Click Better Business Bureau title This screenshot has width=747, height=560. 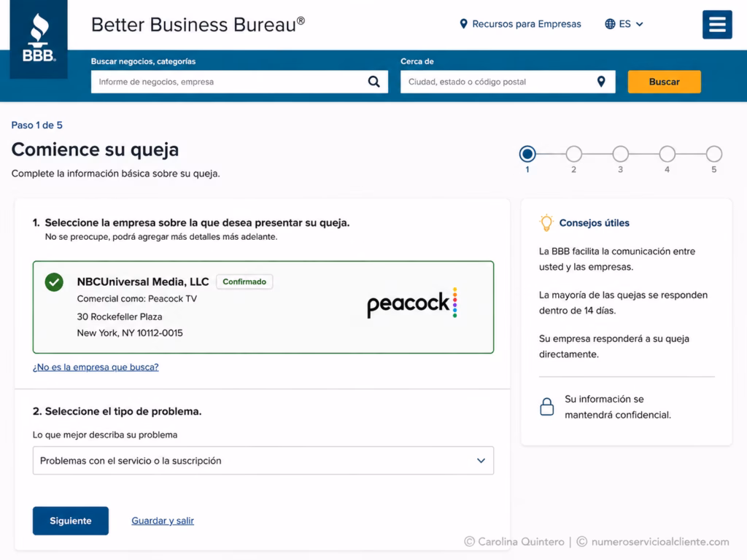click(198, 25)
